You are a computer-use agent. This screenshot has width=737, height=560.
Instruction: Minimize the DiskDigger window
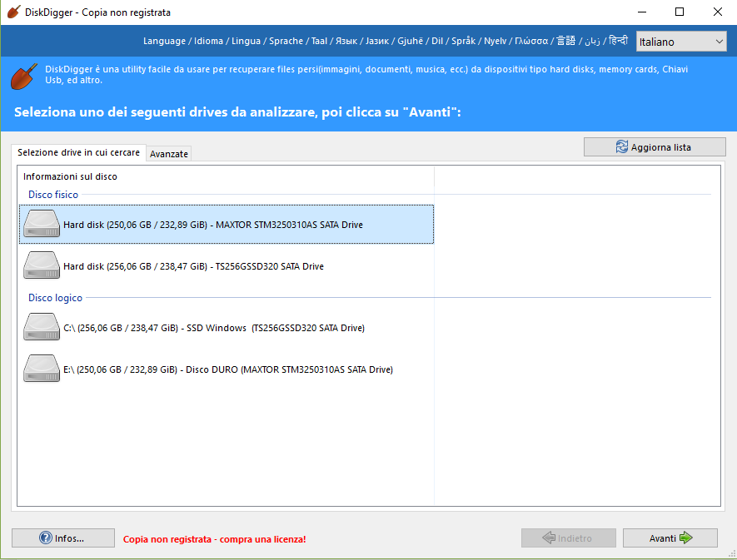[642, 12]
